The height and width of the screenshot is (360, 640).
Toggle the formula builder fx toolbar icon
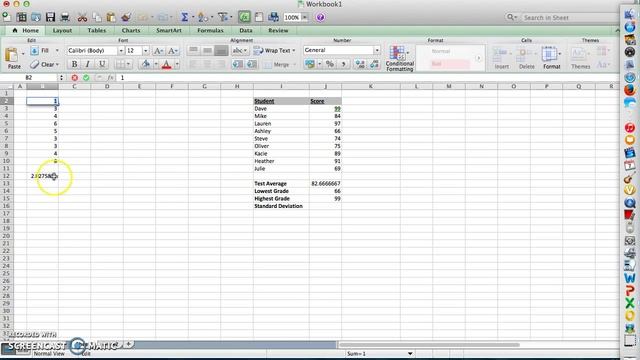coord(244,17)
